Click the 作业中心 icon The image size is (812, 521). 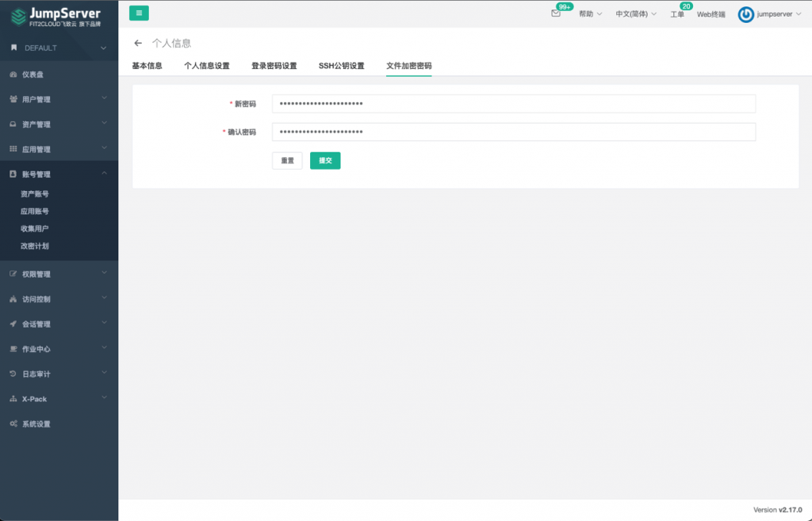point(13,349)
